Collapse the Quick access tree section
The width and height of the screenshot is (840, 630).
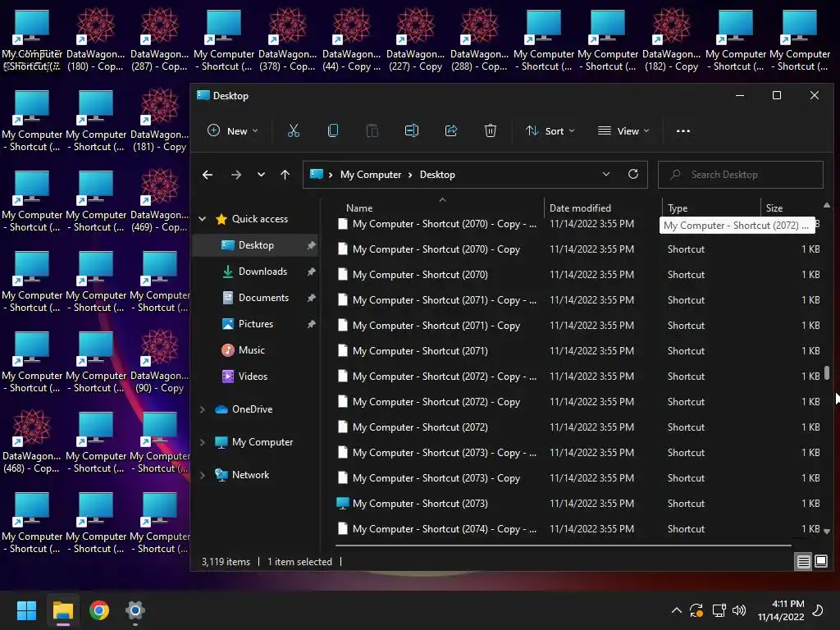click(203, 218)
